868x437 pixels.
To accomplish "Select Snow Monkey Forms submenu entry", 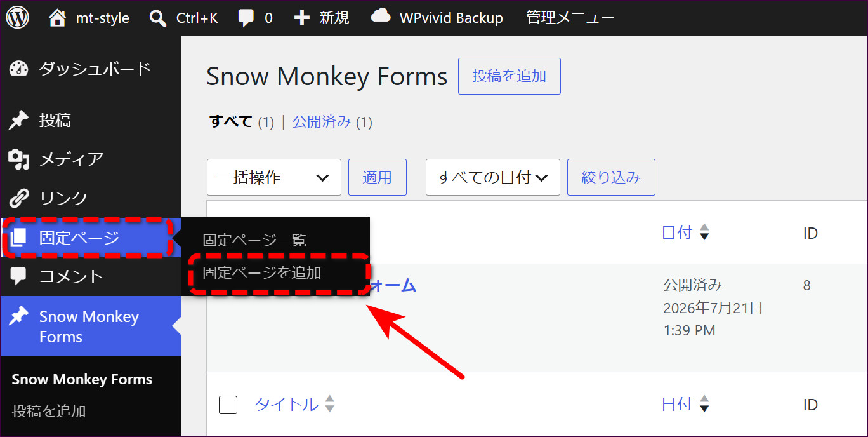I will [x=82, y=379].
